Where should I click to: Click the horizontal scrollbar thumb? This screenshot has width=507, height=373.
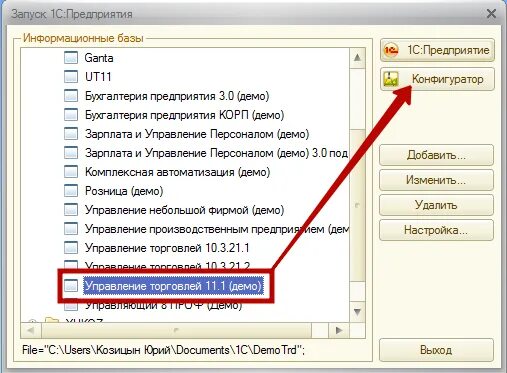coord(176,330)
